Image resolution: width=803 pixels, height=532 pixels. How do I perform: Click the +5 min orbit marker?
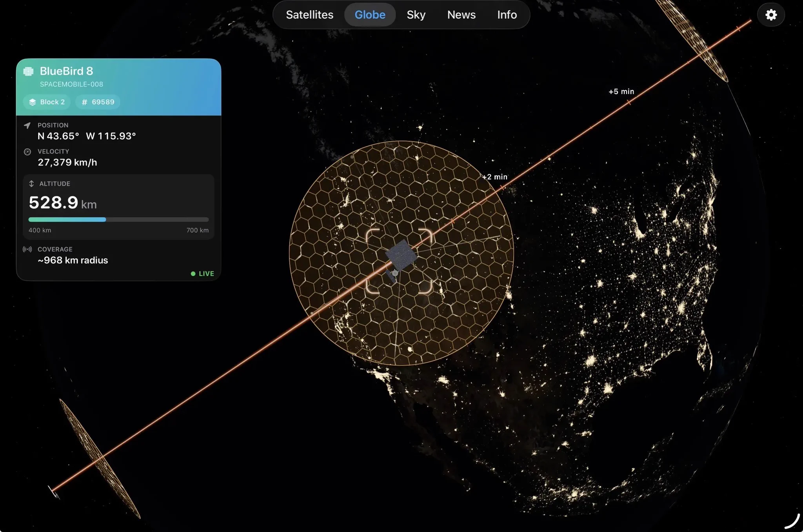pos(621,91)
